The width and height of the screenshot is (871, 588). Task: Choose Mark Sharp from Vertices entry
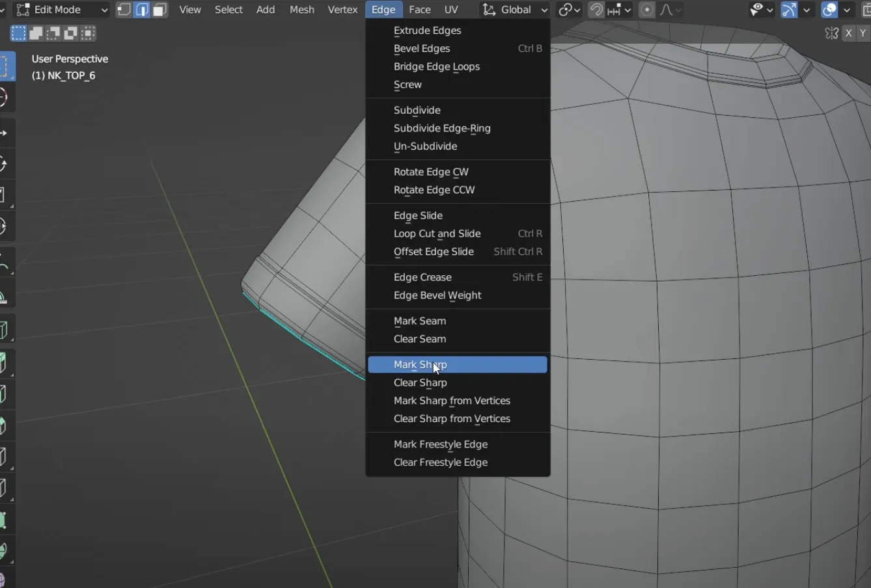click(458, 401)
